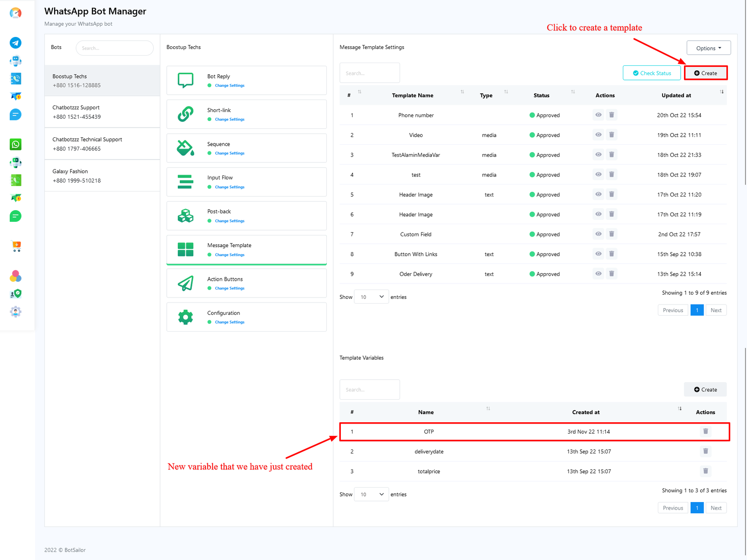The width and height of the screenshot is (747, 560).
Task: View the Oder Delivery template eye icon
Action: (x=598, y=274)
